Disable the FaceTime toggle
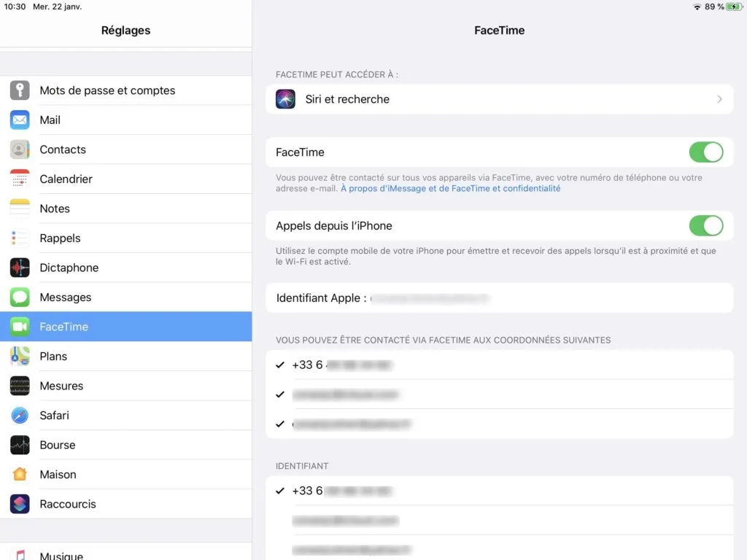The height and width of the screenshot is (560, 747). click(705, 152)
